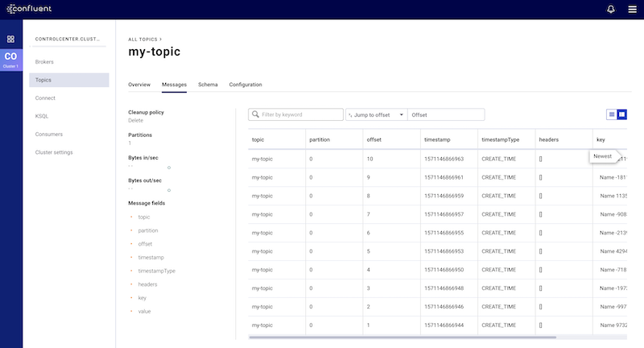
Task: Switch to card view icon
Action: 621,114
